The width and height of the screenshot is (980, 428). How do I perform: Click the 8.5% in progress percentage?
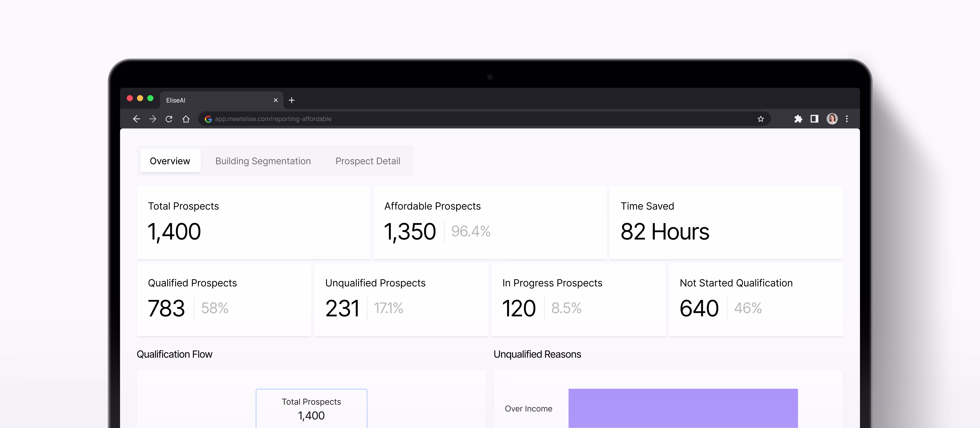point(566,308)
